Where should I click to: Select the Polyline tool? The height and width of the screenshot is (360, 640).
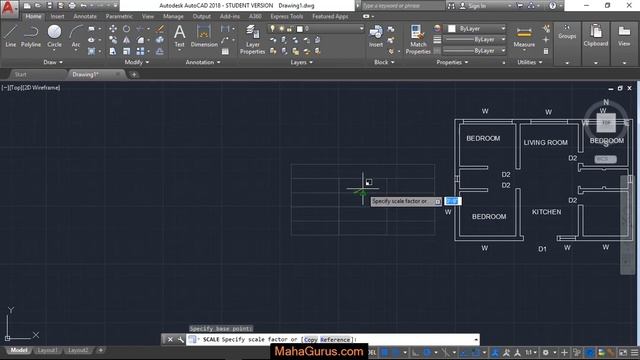[31, 36]
